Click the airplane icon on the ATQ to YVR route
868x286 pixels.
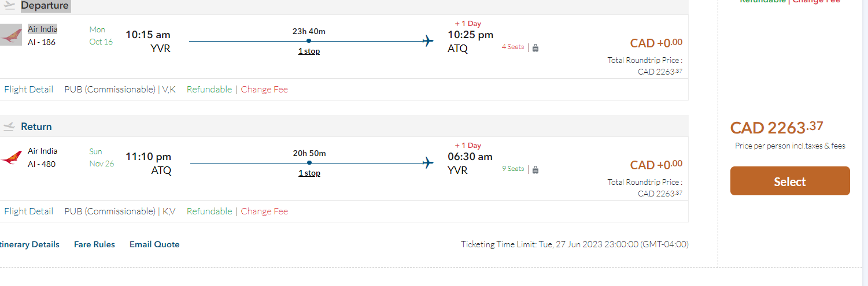pos(428,163)
